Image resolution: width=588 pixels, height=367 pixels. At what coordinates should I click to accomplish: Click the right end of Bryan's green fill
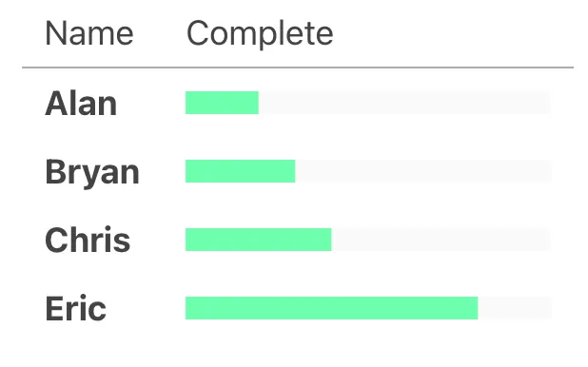[294, 171]
